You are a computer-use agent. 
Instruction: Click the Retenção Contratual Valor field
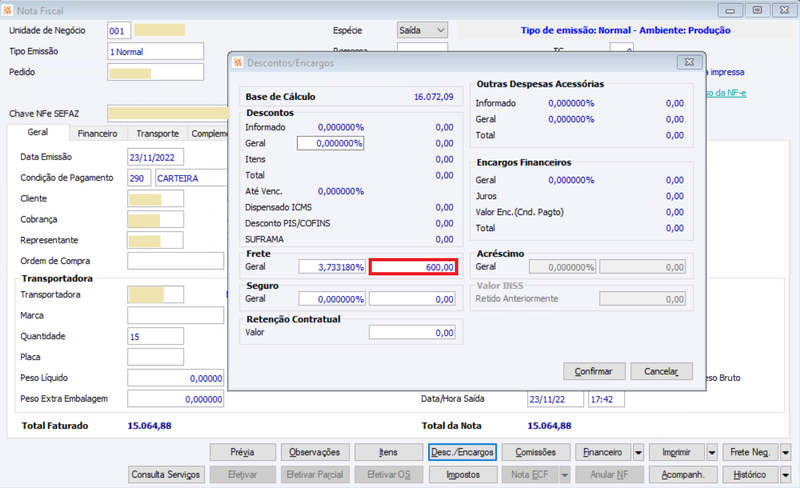[412, 333]
